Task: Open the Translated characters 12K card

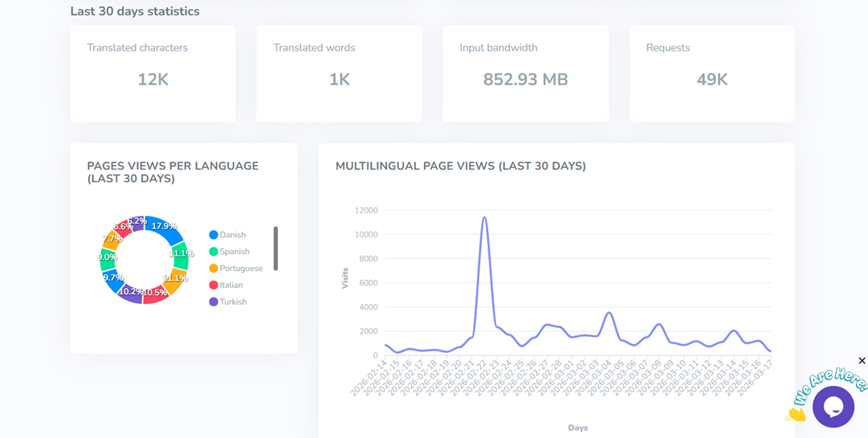Action: pos(153,74)
